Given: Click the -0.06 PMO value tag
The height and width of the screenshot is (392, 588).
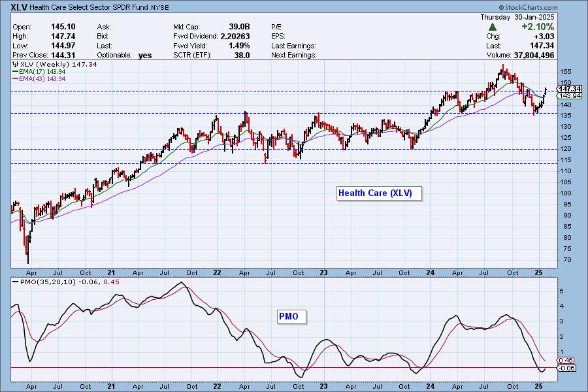Looking at the screenshot, I should click(x=566, y=368).
